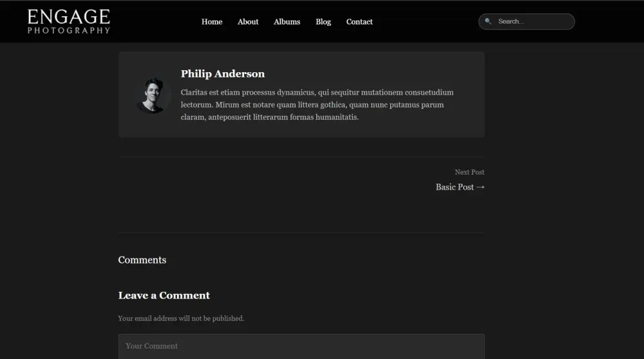This screenshot has width=644, height=359.
Task: Click the author bio paragraph text
Action: click(317, 105)
